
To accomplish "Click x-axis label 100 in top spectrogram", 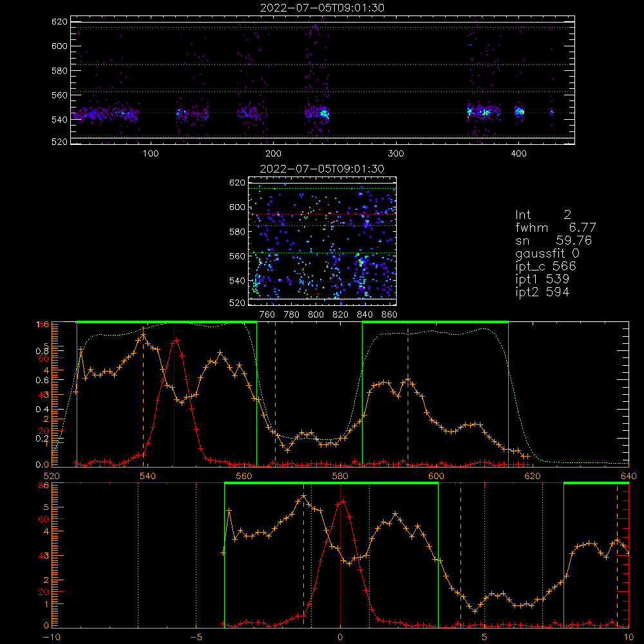I will pyautogui.click(x=151, y=154).
